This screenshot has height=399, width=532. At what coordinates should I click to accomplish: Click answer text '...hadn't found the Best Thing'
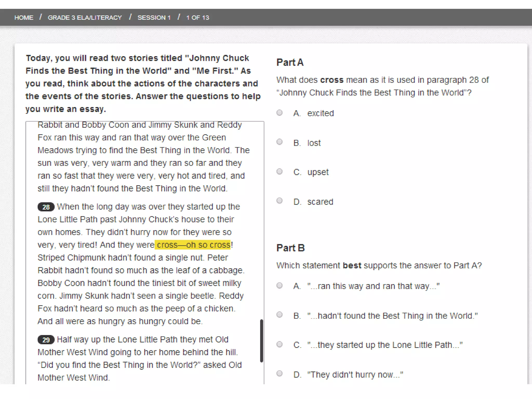click(392, 316)
